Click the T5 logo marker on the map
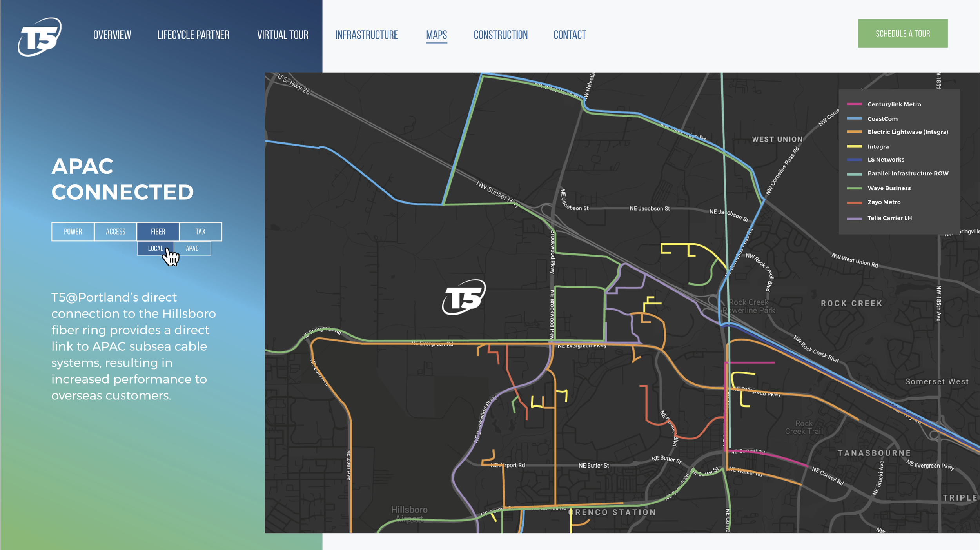The width and height of the screenshot is (980, 550). [464, 297]
